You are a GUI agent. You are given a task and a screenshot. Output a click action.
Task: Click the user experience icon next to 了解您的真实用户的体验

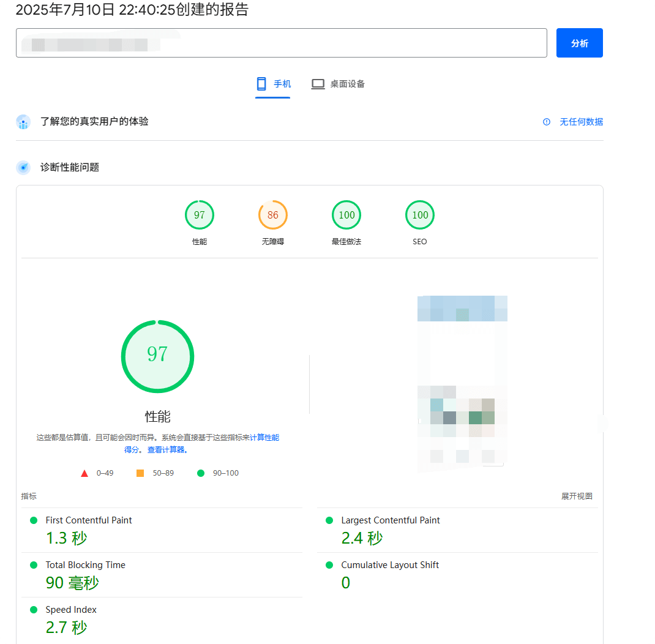tap(23, 122)
